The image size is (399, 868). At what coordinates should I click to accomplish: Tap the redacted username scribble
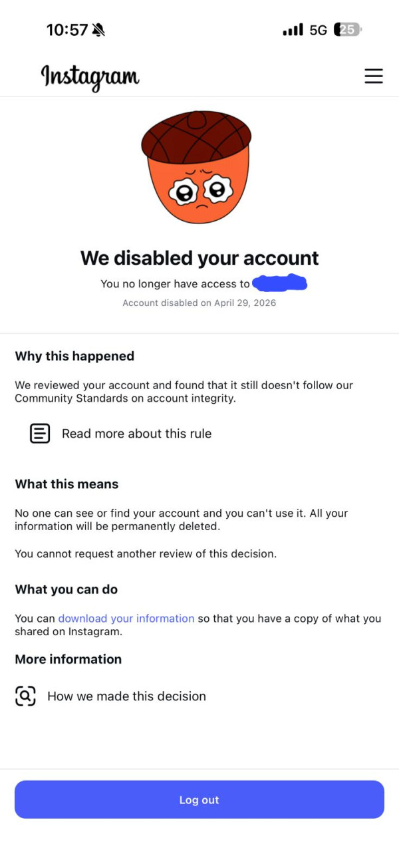[280, 283]
